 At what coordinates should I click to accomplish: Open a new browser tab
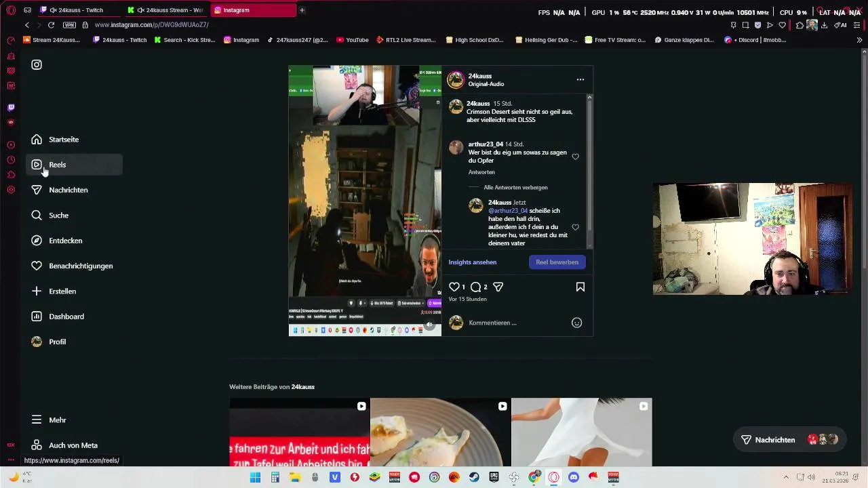tap(302, 10)
